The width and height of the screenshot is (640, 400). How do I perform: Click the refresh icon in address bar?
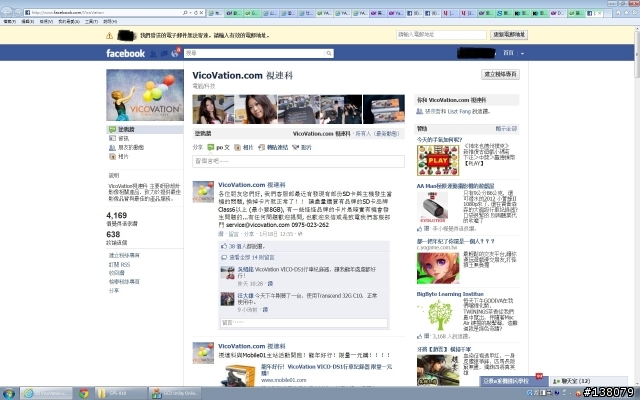[196, 13]
